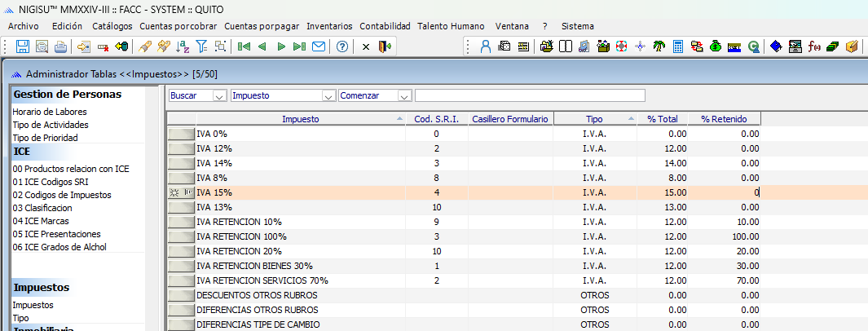
Task: Click the printer icon in toolbar
Action: 61,46
